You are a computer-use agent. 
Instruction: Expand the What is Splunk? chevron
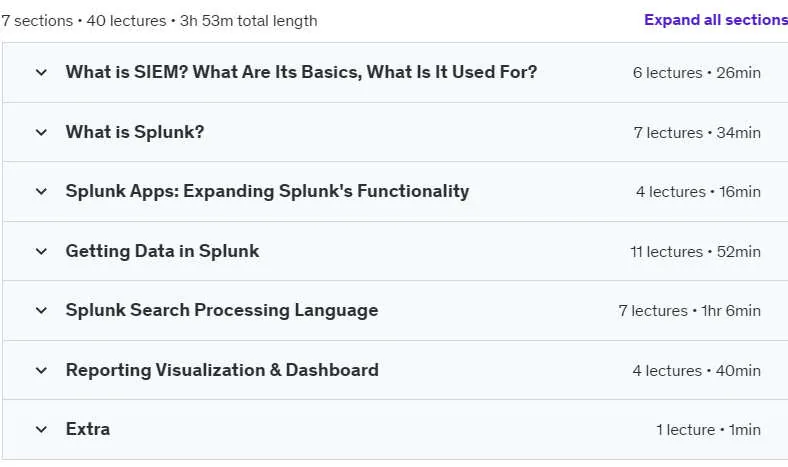tap(41, 132)
